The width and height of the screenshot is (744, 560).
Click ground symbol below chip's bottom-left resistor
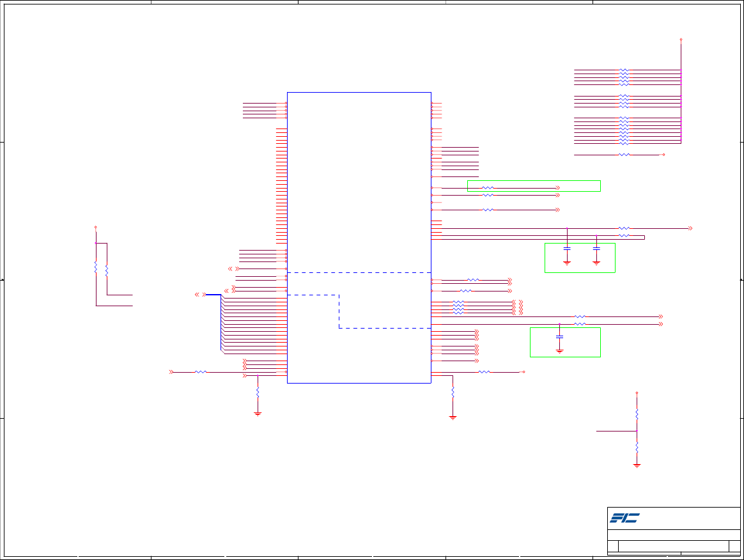click(258, 414)
